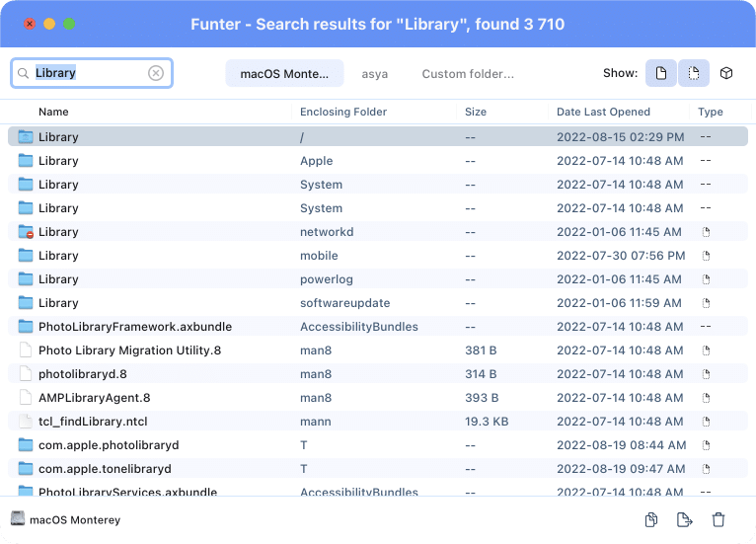The height and width of the screenshot is (544, 756).
Task: Choose Custom folder... scope
Action: pyautogui.click(x=468, y=74)
